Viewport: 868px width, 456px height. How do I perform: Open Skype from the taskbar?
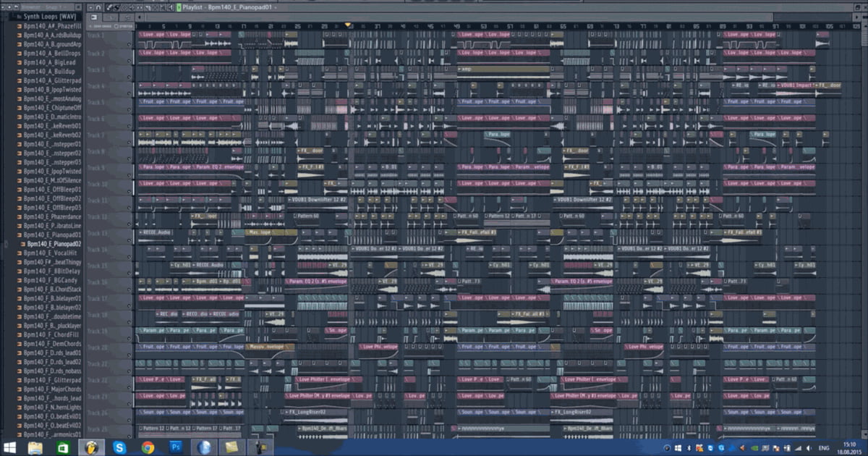[120, 447]
